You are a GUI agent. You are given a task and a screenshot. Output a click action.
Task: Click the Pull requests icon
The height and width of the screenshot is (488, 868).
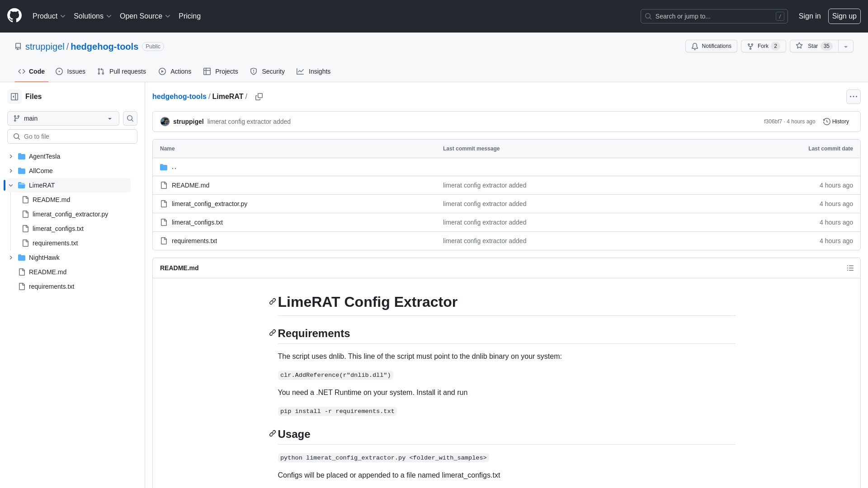[101, 71]
